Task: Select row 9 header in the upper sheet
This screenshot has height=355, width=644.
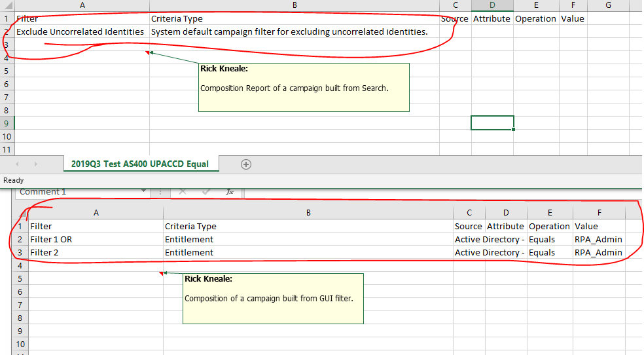Action: tap(7, 123)
